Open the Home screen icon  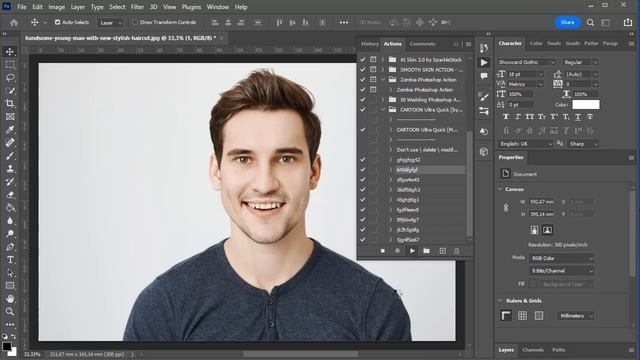[x=14, y=22]
